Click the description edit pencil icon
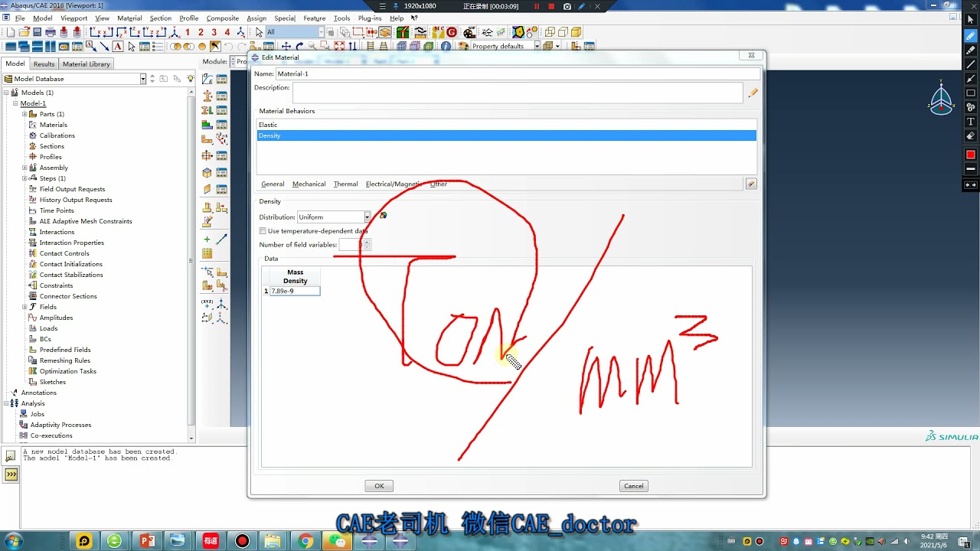 (x=753, y=93)
